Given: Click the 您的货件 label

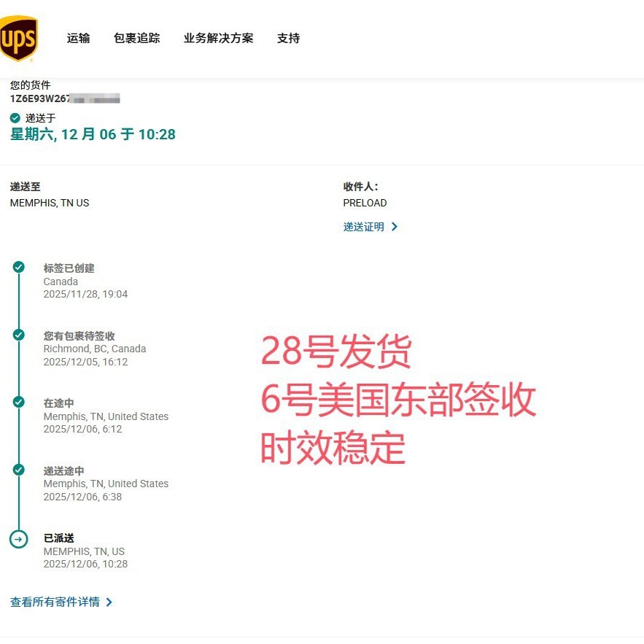Looking at the screenshot, I should click(x=31, y=85).
